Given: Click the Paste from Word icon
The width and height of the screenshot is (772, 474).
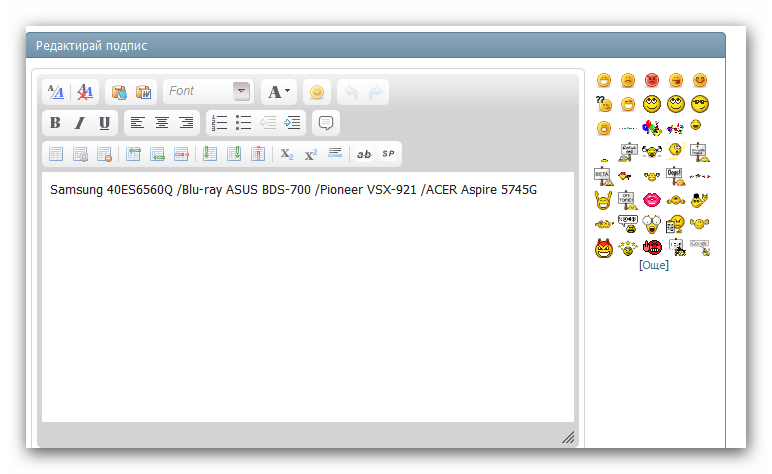Looking at the screenshot, I should pyautogui.click(x=144, y=92).
